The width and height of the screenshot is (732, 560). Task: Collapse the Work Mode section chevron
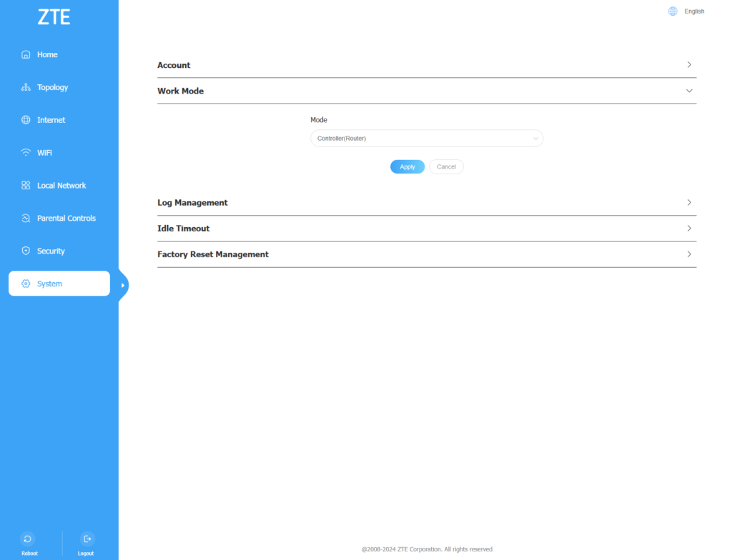click(689, 91)
